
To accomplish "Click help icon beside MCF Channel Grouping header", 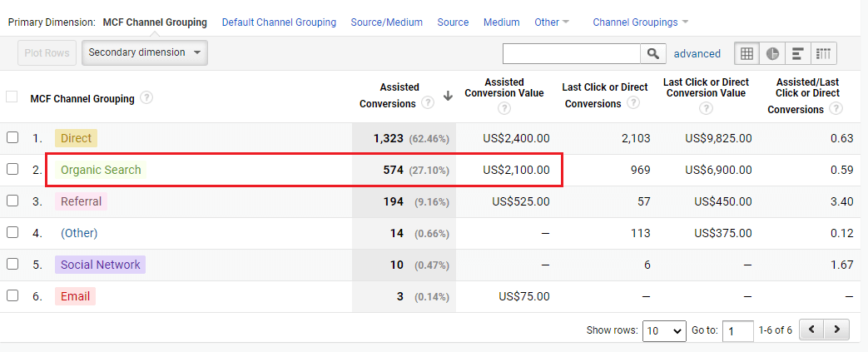I will pos(146,98).
